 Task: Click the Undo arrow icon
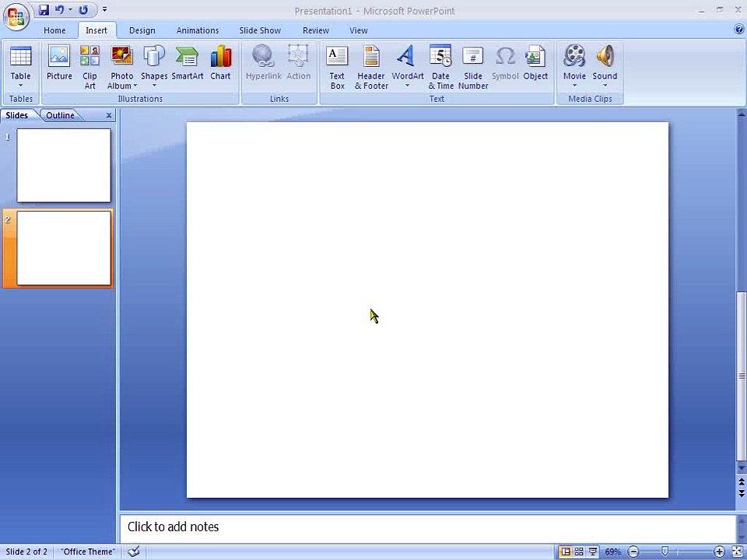pos(60,10)
